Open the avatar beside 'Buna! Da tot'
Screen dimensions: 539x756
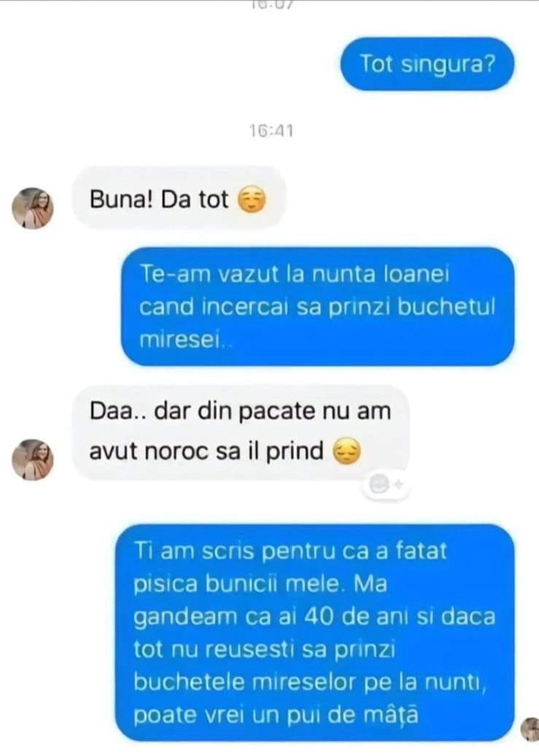[x=33, y=208]
